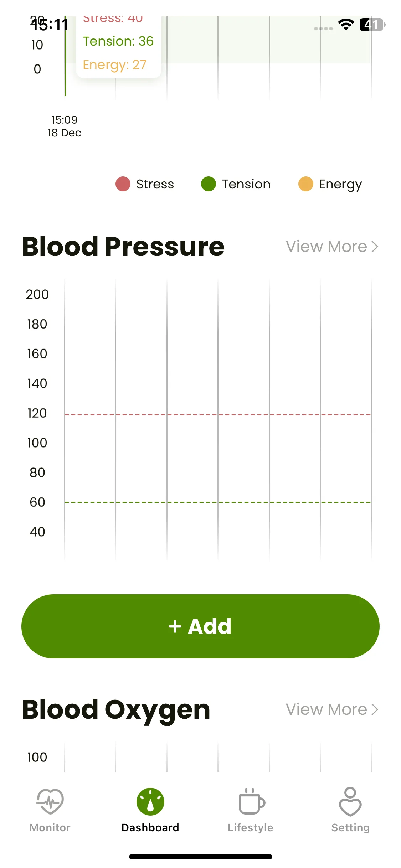Open the Monitor heart-rate icon

click(50, 801)
